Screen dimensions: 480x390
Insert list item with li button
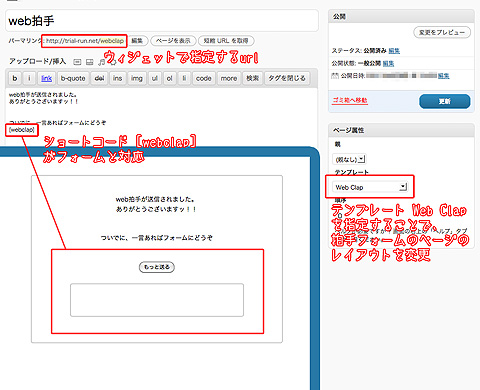[184, 78]
